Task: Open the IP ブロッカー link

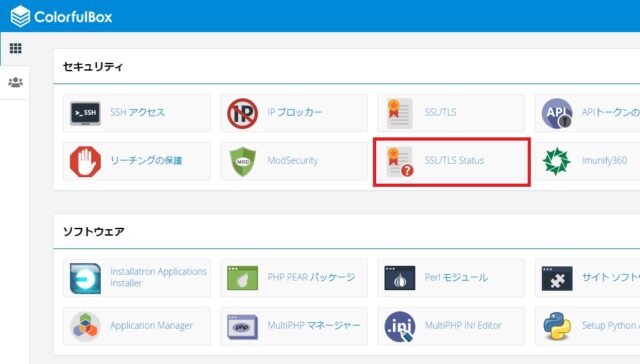Action: 295,112
